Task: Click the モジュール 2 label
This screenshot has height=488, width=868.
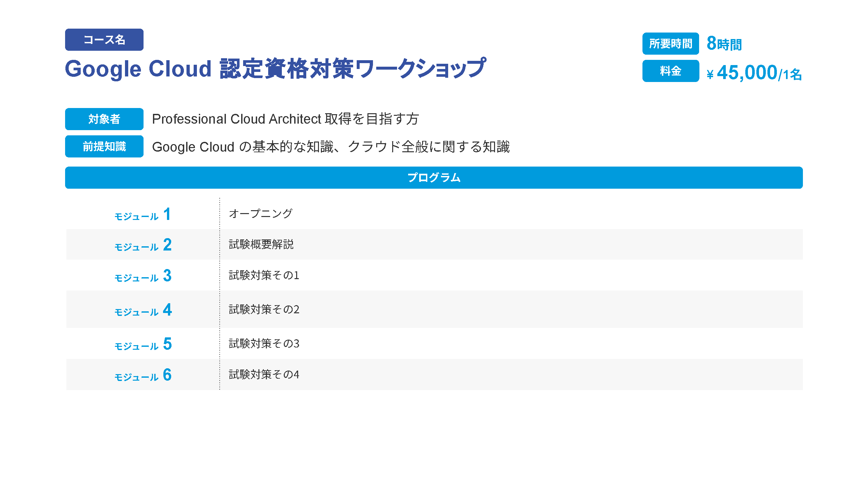Action: [143, 245]
